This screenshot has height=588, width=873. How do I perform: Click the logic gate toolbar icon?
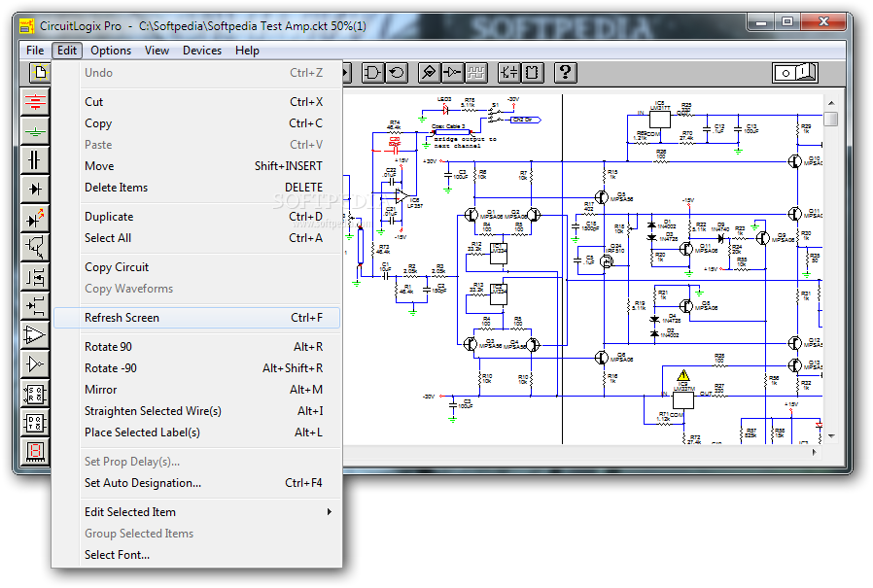tap(372, 72)
